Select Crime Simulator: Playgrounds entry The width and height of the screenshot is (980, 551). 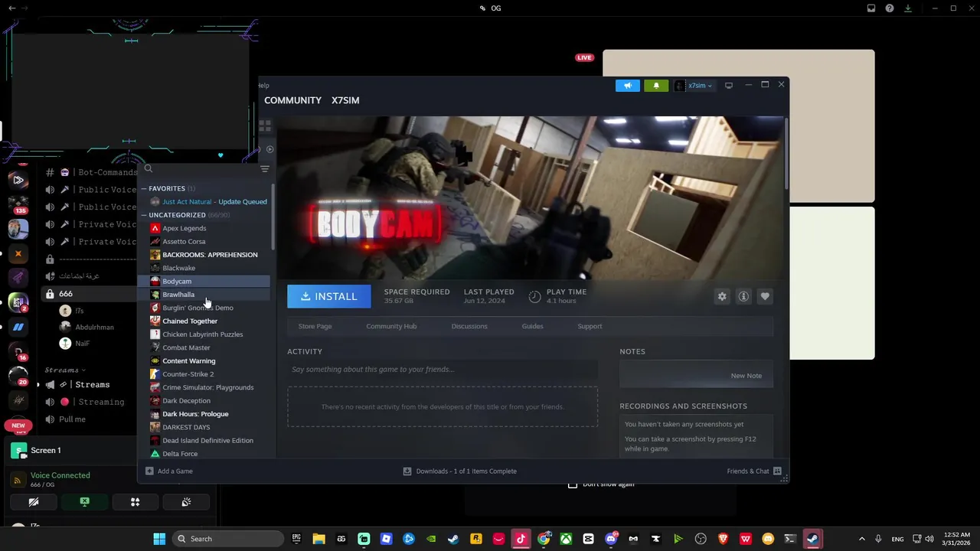[208, 387]
